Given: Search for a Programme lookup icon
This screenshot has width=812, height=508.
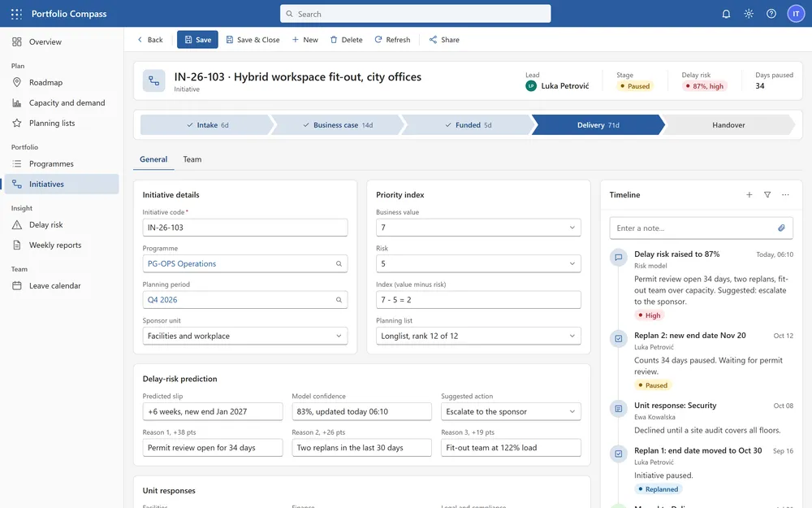Looking at the screenshot, I should click(x=339, y=264).
